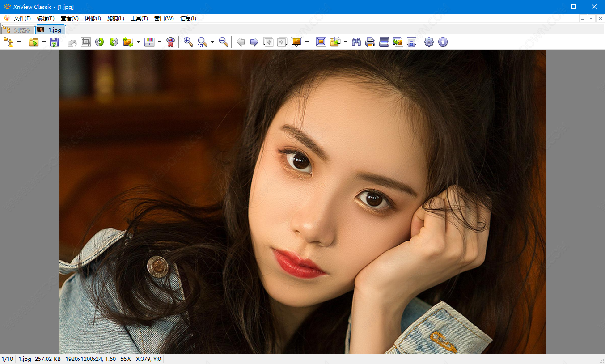Minimize the inner document window
Image resolution: width=605 pixels, height=364 pixels.
click(583, 18)
